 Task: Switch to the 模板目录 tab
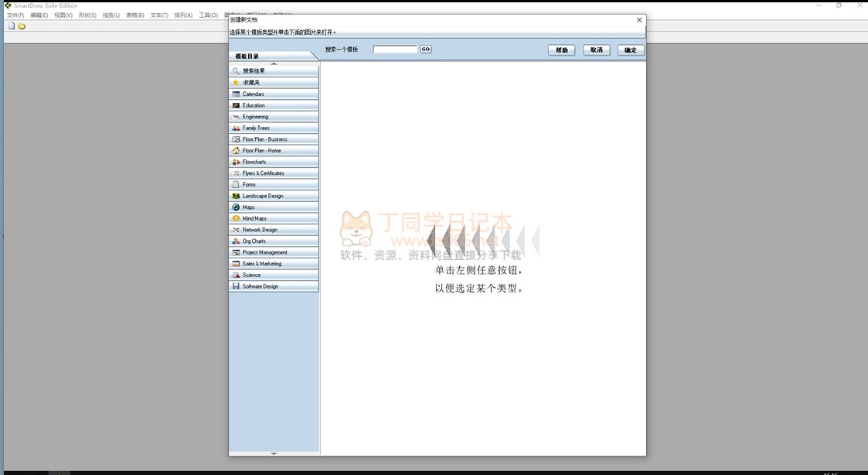tap(247, 56)
